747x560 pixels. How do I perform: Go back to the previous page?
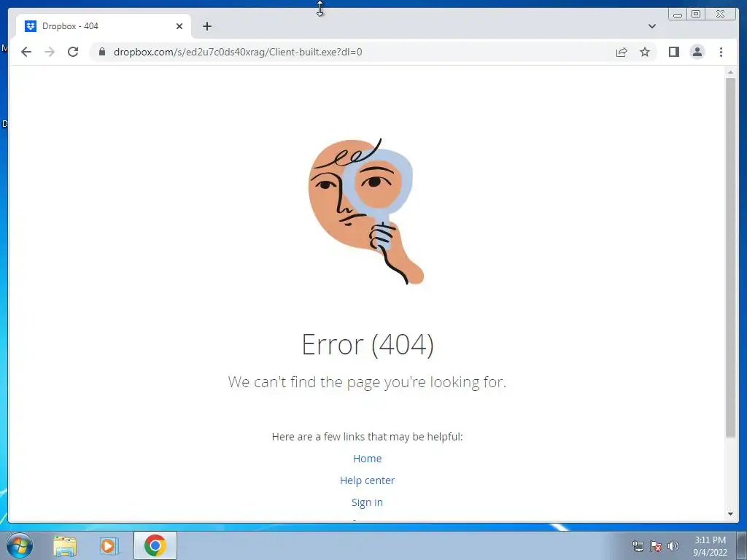(26, 52)
